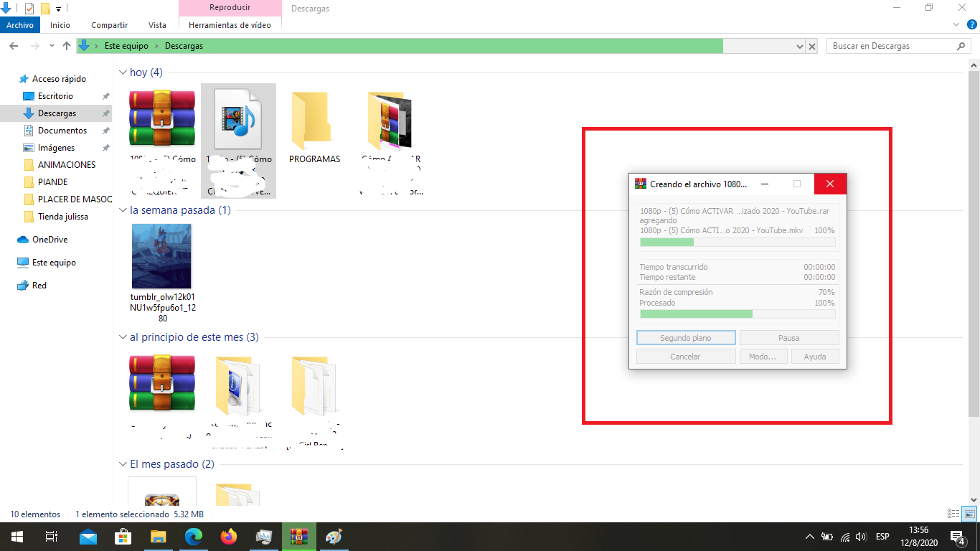Collapse the hoy (4) group
The image size is (980, 551).
click(123, 72)
